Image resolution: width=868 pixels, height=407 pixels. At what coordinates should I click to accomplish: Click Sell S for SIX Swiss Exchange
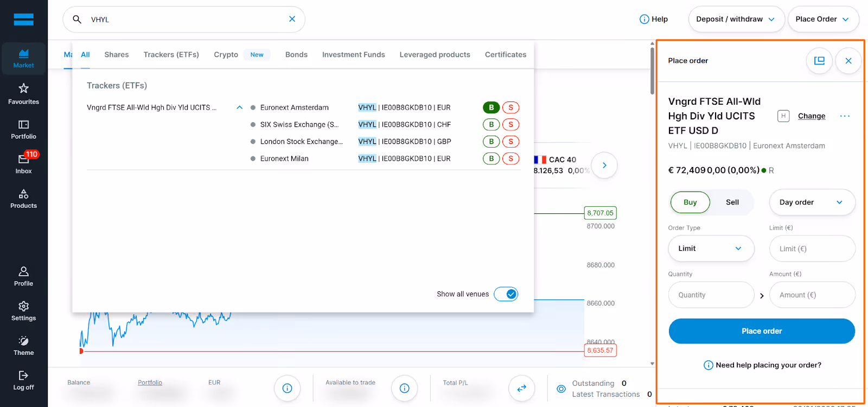pos(510,124)
